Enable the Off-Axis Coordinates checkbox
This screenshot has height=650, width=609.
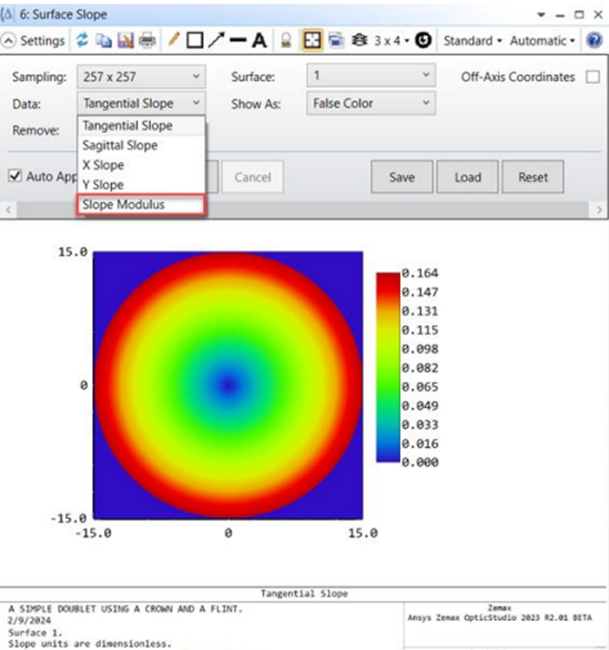pyautogui.click(x=593, y=77)
